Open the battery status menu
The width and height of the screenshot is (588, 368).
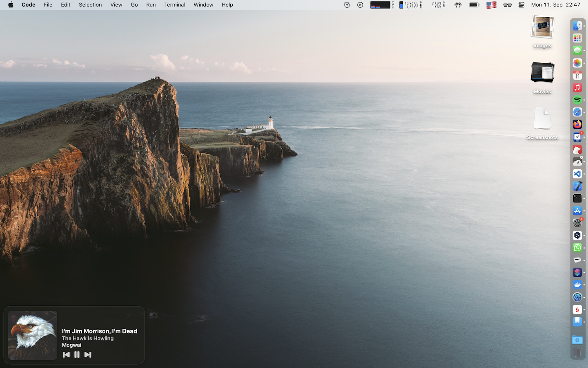tap(474, 4)
